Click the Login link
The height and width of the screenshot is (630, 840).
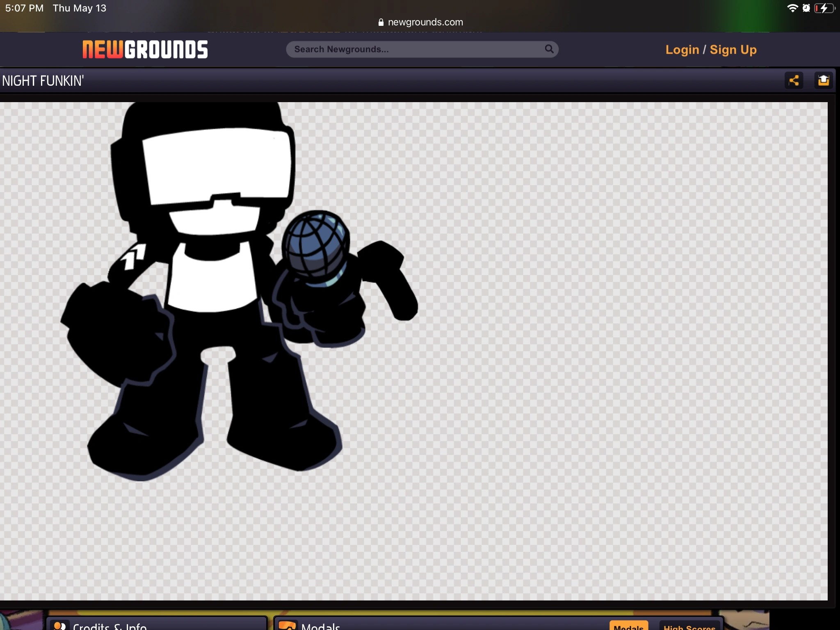682,50
